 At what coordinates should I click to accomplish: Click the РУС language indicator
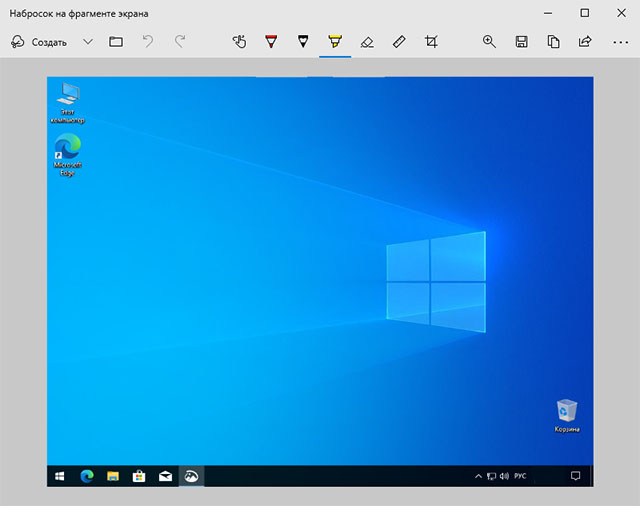tap(520, 476)
